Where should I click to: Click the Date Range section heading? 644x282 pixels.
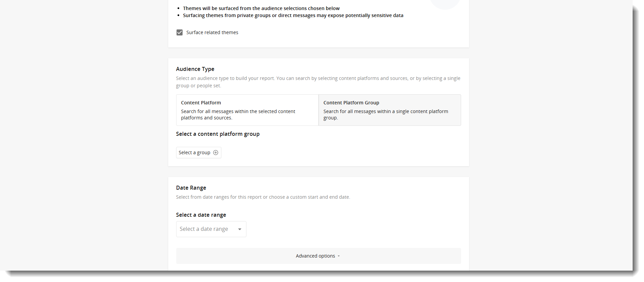click(191, 188)
